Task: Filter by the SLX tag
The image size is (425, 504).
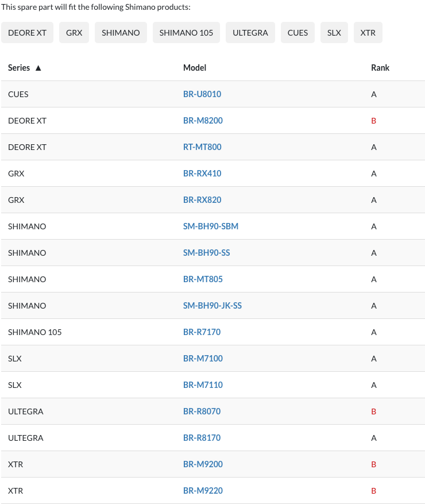Action: [x=334, y=32]
